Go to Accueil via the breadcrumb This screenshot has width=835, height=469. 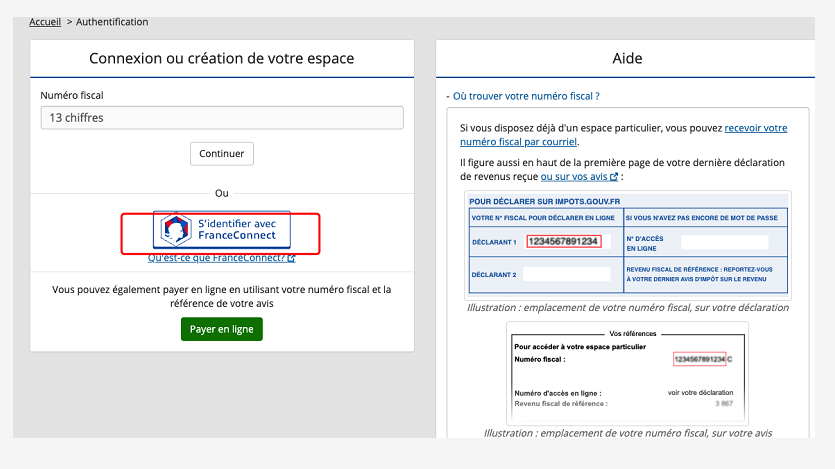[45, 21]
